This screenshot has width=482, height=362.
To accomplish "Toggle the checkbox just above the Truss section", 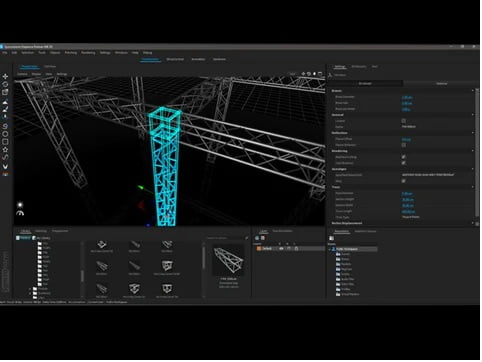I will (404, 181).
